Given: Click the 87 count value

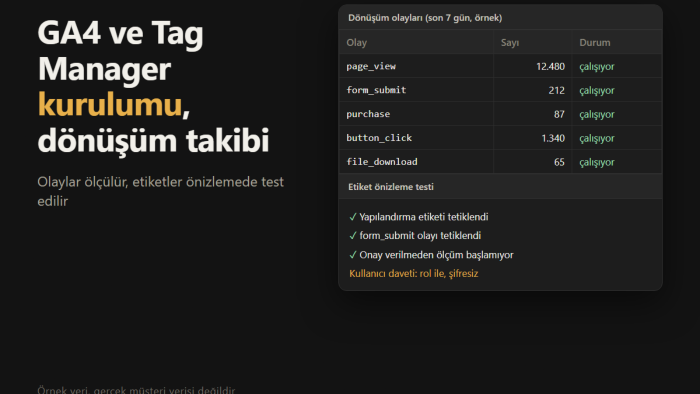Looking at the screenshot, I should click(559, 114).
